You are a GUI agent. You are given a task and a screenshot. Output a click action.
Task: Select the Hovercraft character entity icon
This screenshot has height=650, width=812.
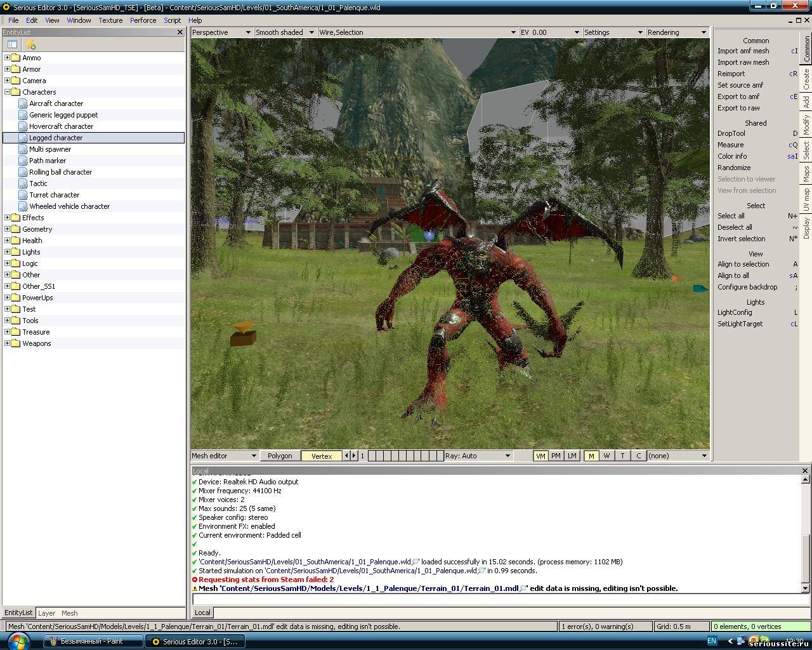coord(23,126)
